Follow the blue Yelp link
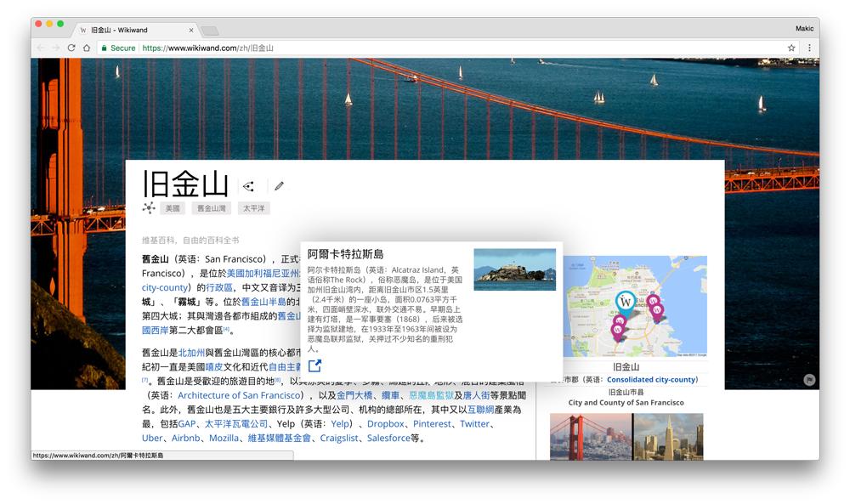The height and width of the screenshot is (504, 850). (341, 424)
